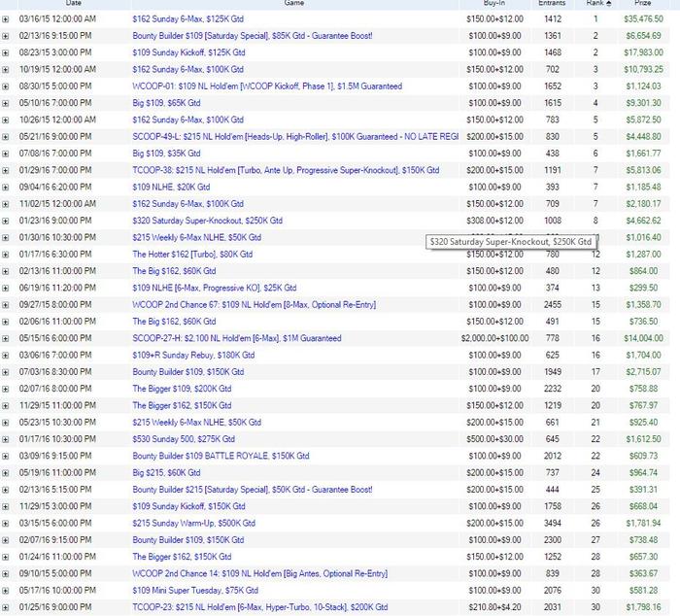Open $162 Sunday 6-Max, $125K Gtd
The height and width of the screenshot is (616, 680).
tap(188, 19)
